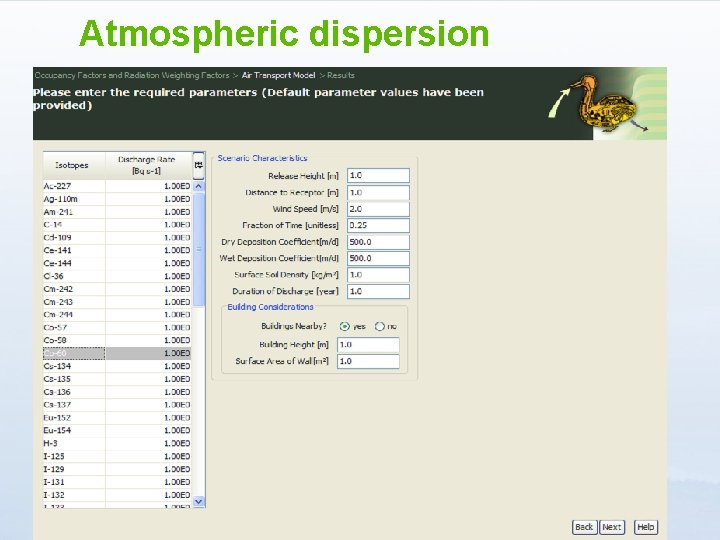Click the Discharge Rate column header

[149, 165]
